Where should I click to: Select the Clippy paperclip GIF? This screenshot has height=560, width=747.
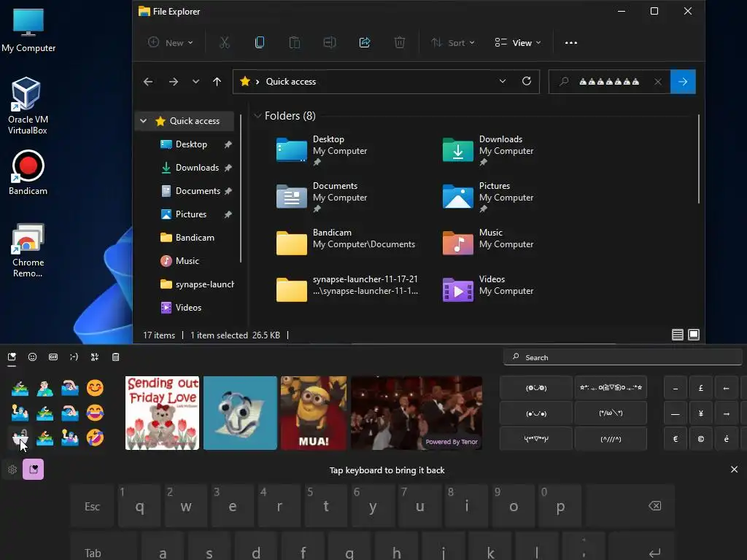[x=240, y=413]
